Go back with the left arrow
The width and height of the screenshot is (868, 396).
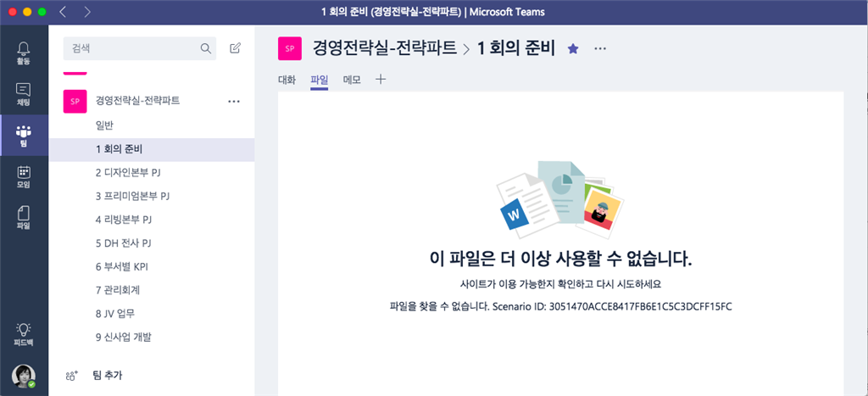point(62,12)
